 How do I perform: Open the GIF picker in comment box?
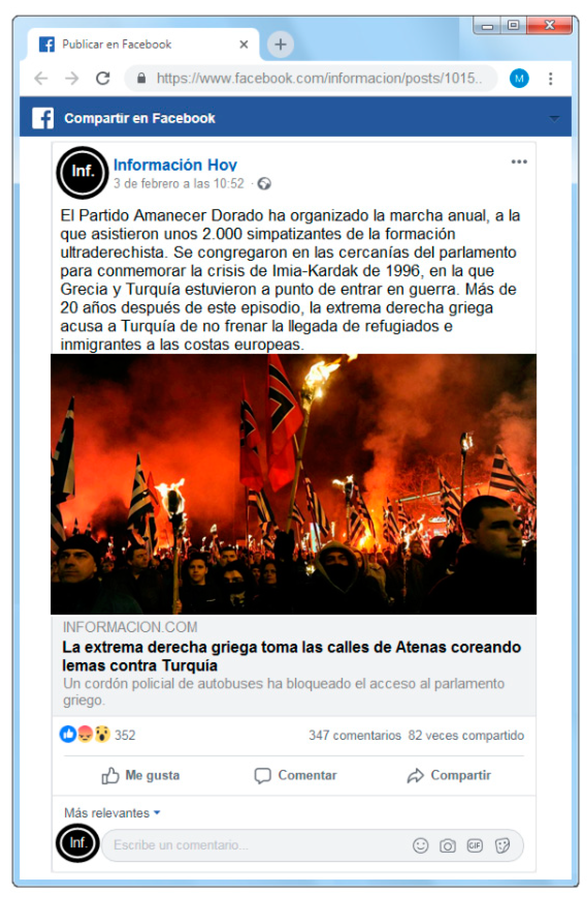474,845
